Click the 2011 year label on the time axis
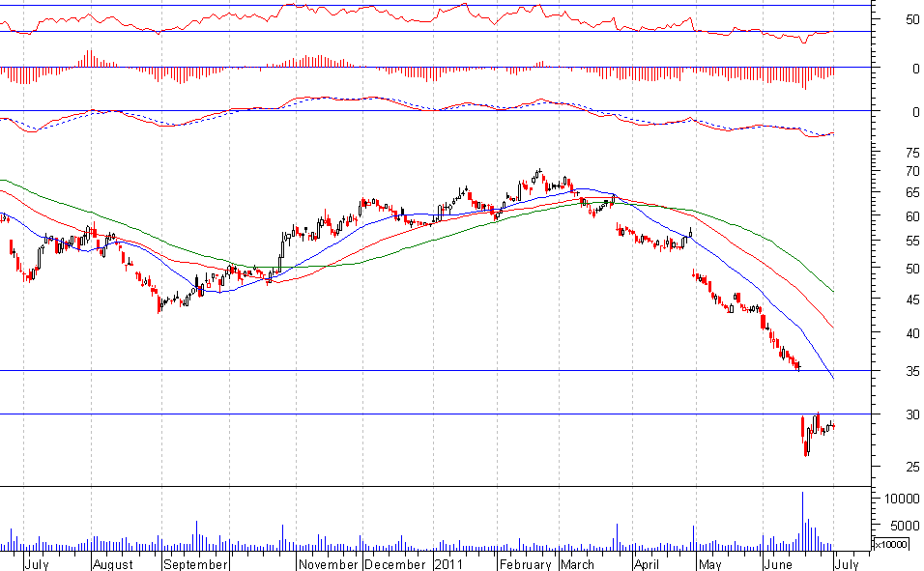The image size is (924, 571). coord(448,564)
